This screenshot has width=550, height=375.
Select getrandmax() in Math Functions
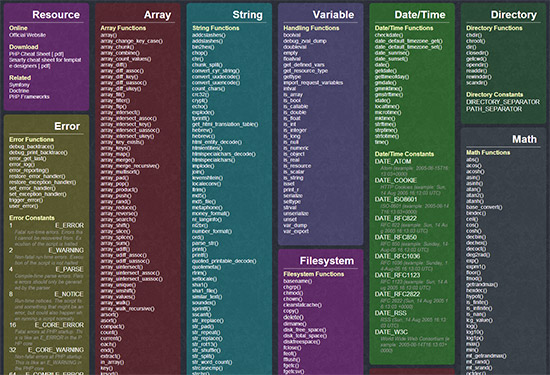coord(482,285)
